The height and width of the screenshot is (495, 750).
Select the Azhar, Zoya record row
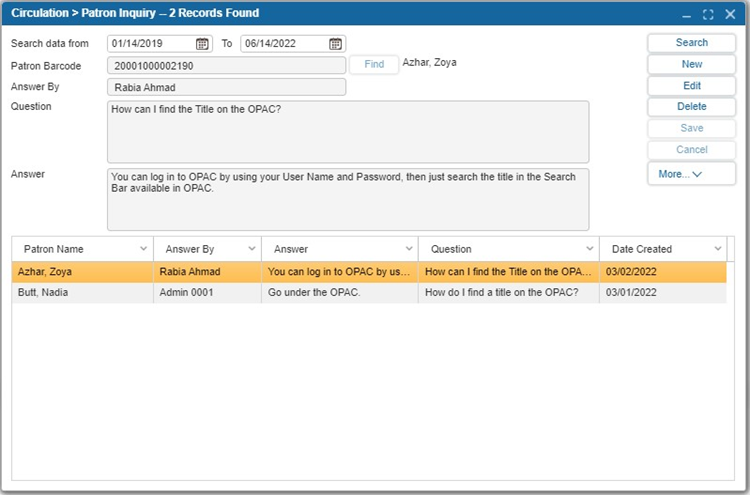pos(369,272)
